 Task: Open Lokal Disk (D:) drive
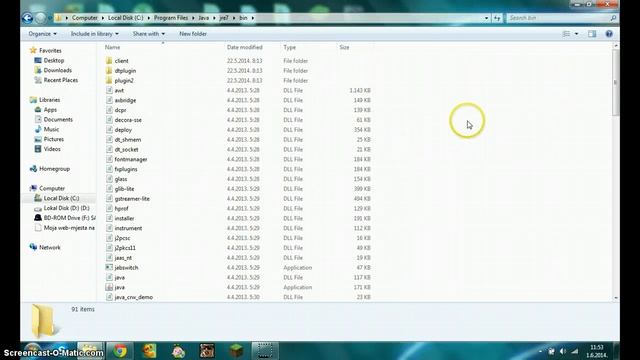point(67,208)
